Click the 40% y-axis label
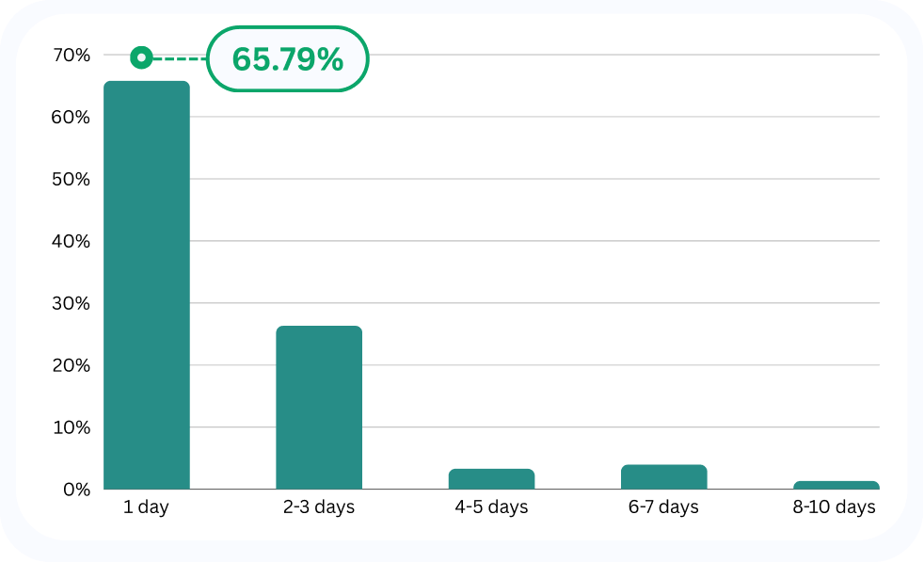The width and height of the screenshot is (924, 563). 71,241
